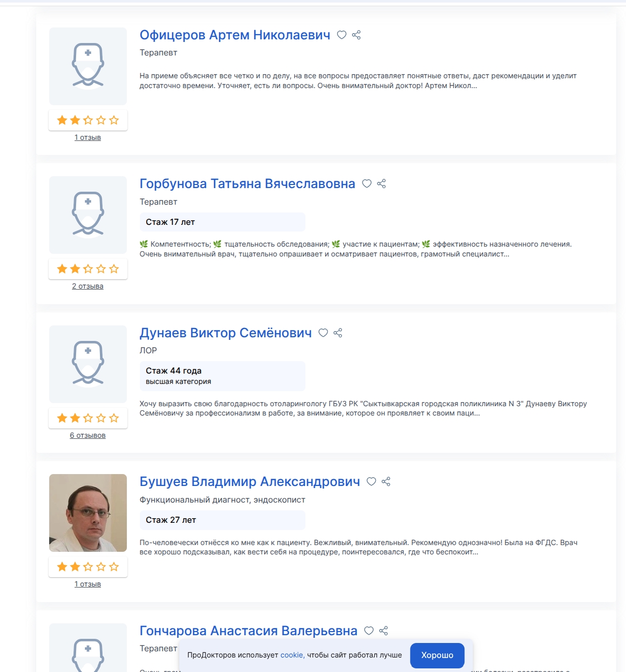
Task: Click star rating under Офицеров avatar
Action: click(x=88, y=120)
